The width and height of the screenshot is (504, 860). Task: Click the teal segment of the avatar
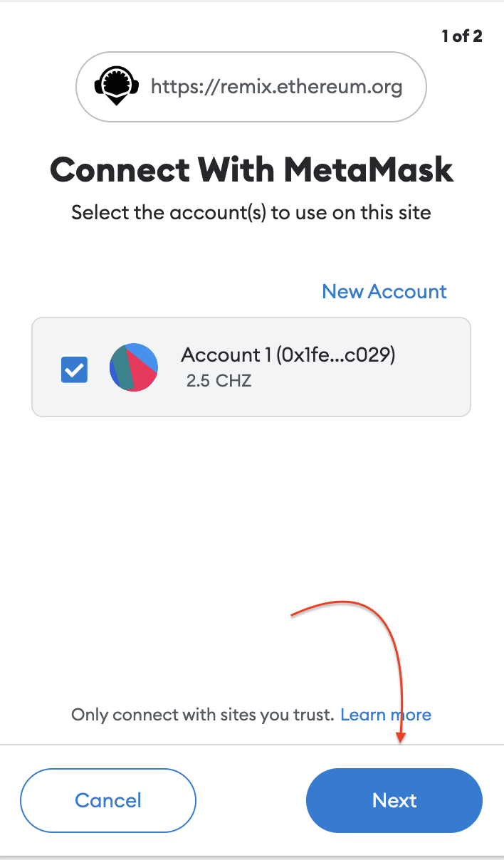pos(121,369)
